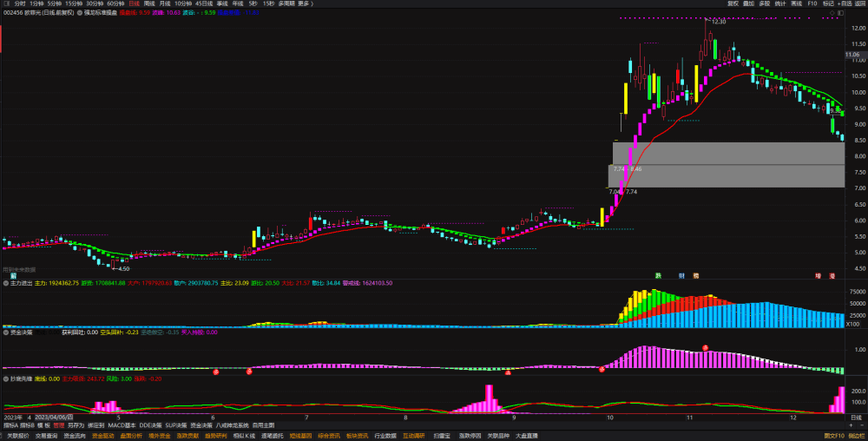This screenshot has width=868, height=441.
Task: Add stock via +自选 button
Action: (x=845, y=3)
